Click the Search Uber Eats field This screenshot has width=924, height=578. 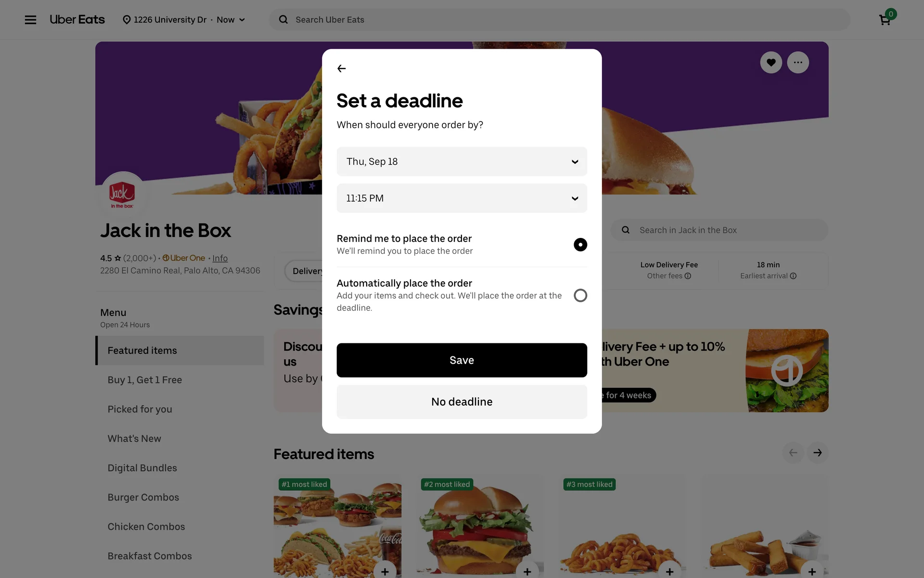[x=558, y=20]
